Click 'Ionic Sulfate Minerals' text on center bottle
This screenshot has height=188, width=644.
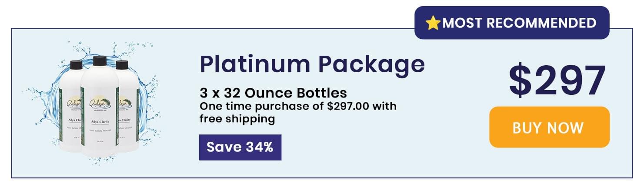tap(100, 130)
